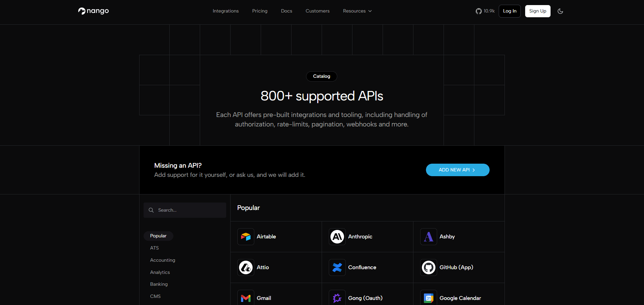This screenshot has height=305, width=644.
Task: Open the Attio integration name
Action: point(263,267)
